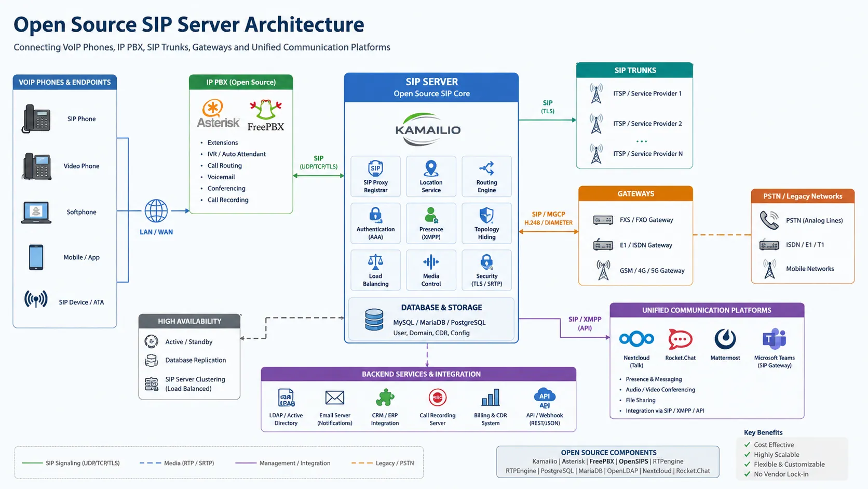Click the SIP Device / ATA signal icon
The height and width of the screenshot is (489, 868).
click(36, 299)
